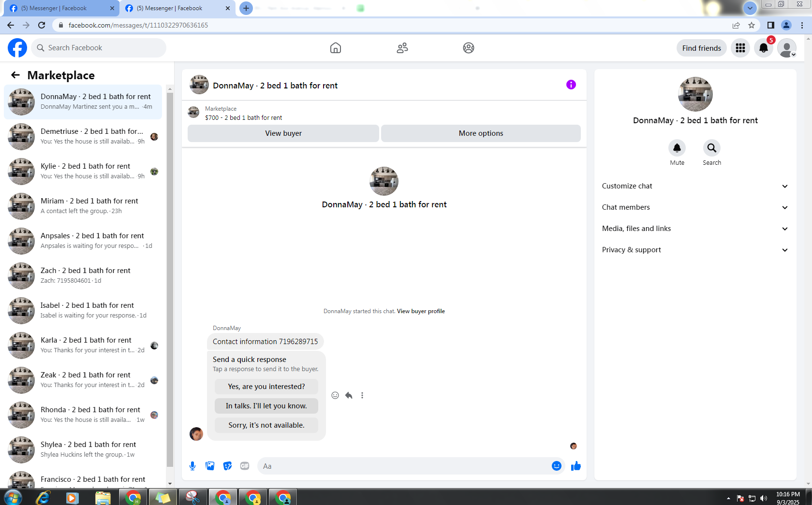Click the conversation list scrollbar

pos(170,280)
